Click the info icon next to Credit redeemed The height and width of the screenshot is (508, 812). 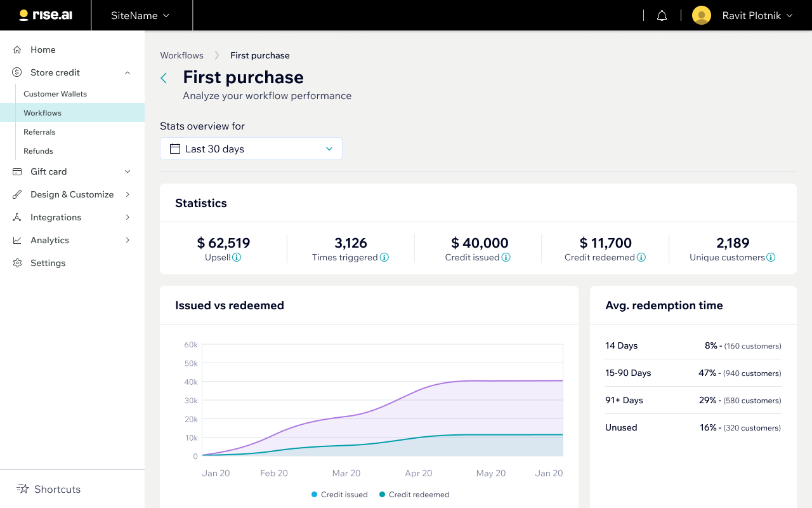pyautogui.click(x=641, y=257)
